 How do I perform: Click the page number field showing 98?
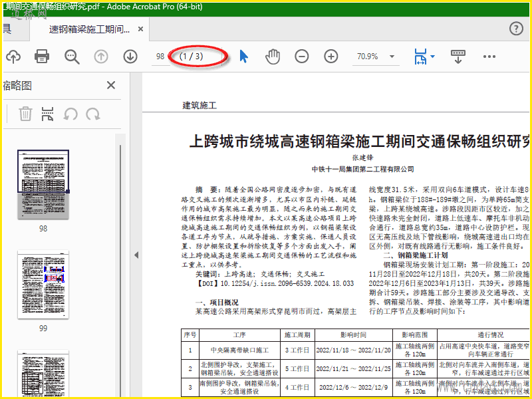point(159,57)
